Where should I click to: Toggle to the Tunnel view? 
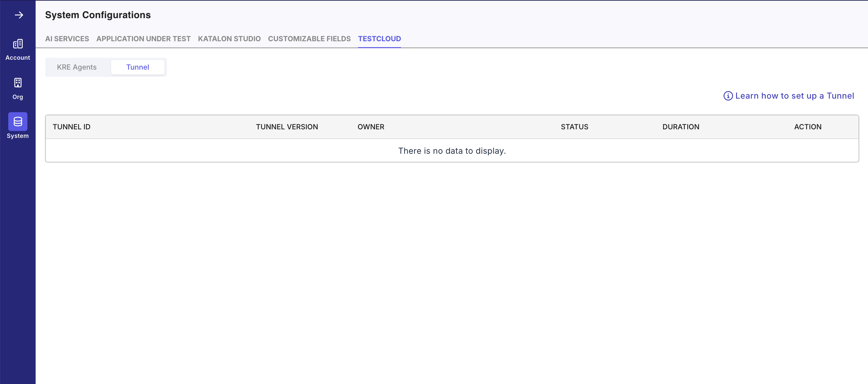(138, 67)
